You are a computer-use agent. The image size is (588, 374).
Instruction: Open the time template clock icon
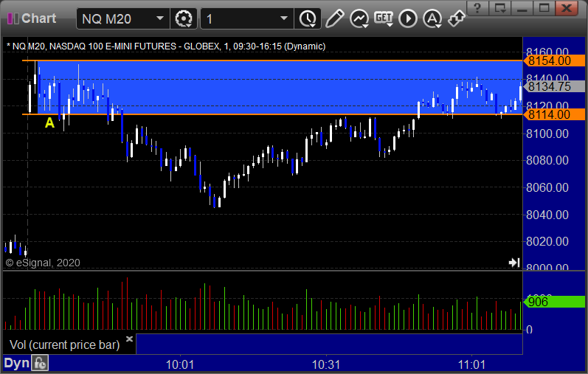[x=308, y=18]
